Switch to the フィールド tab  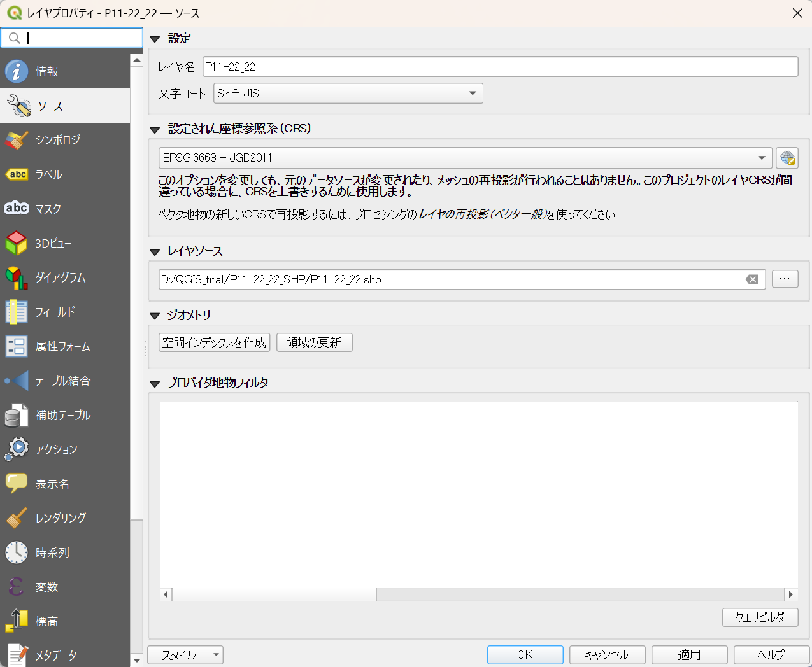[55, 312]
